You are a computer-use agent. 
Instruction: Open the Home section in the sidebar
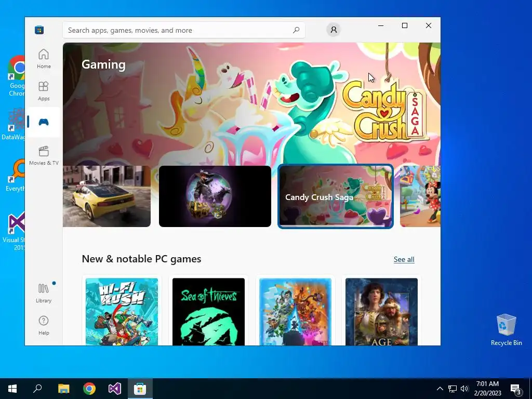coord(44,59)
